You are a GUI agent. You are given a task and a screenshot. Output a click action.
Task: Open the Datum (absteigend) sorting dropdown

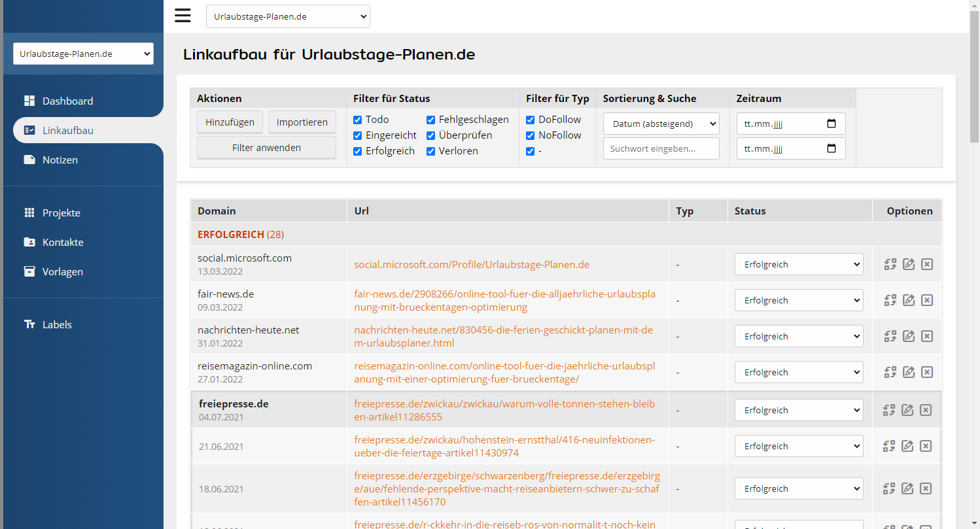click(661, 124)
